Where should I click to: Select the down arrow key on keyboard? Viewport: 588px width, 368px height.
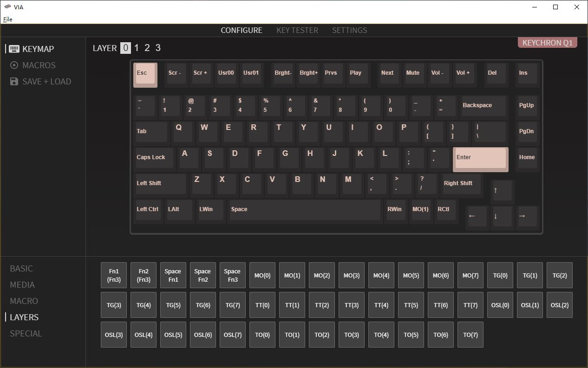pyautogui.click(x=502, y=217)
